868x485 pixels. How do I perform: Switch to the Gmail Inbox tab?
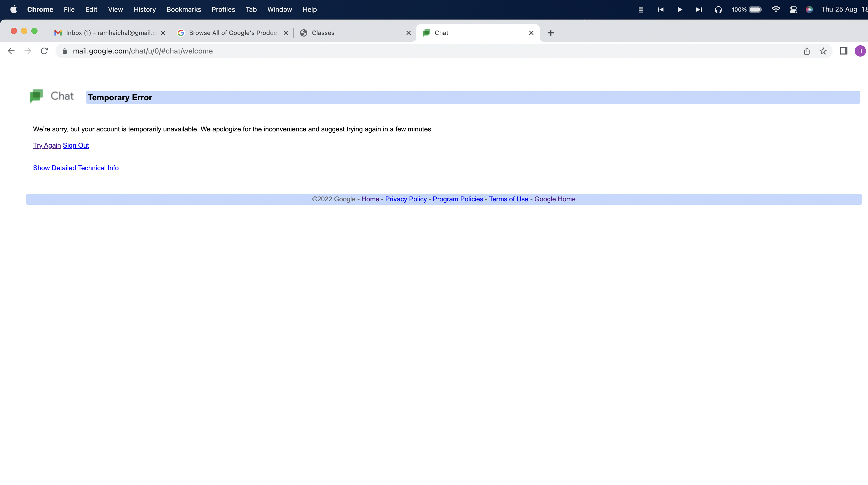coord(108,33)
